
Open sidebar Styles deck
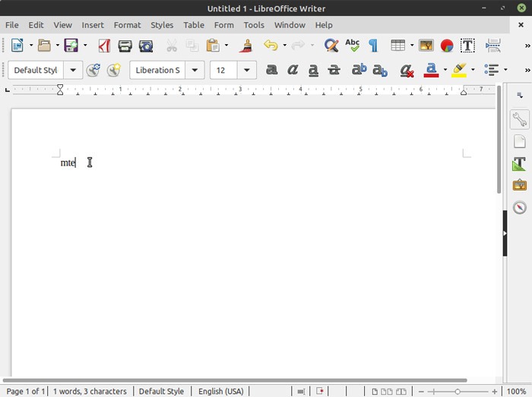[519, 164]
